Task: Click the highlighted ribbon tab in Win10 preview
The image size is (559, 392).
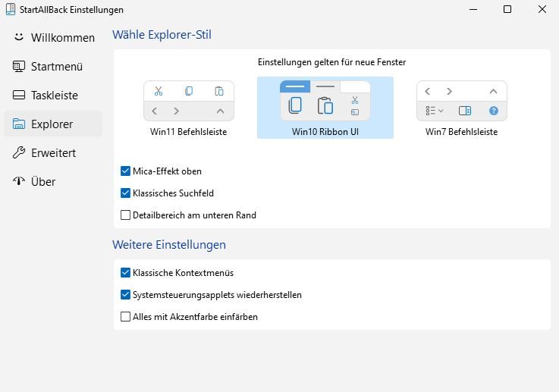Action: (x=295, y=86)
